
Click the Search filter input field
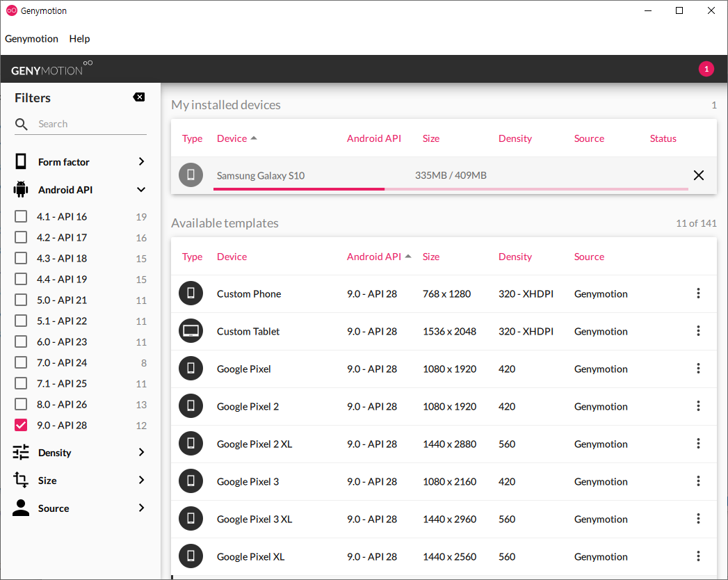92,124
